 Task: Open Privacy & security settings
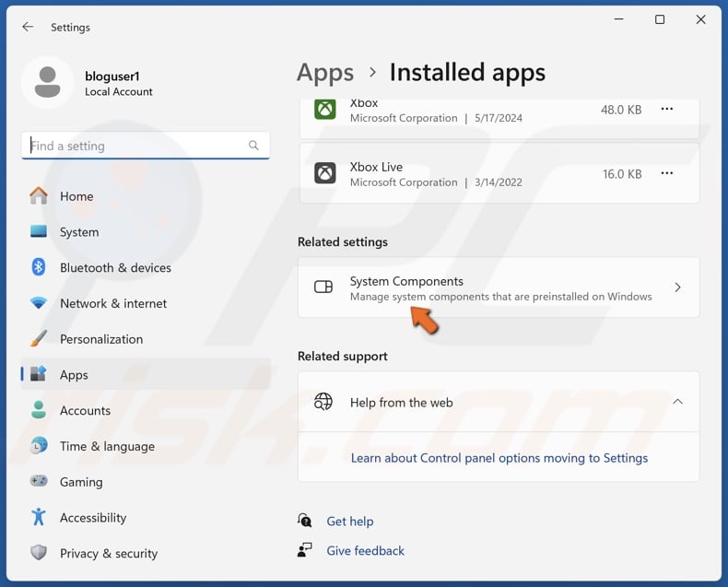[x=109, y=554]
